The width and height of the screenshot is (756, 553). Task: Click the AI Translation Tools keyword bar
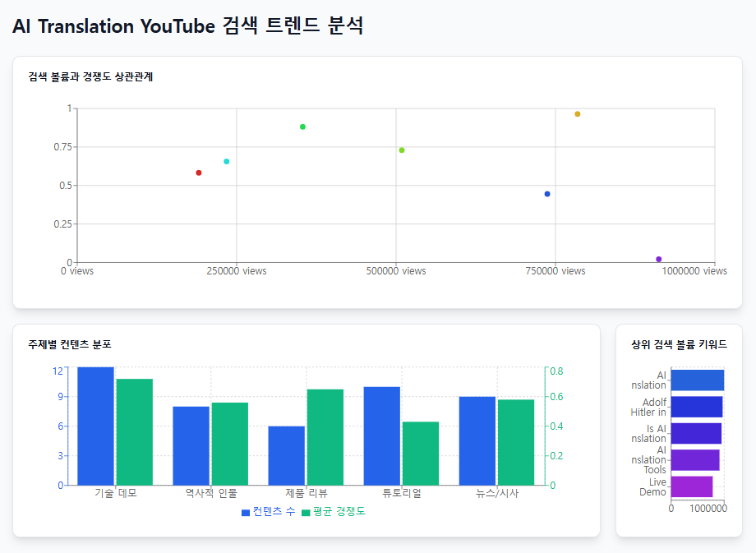[x=695, y=460]
